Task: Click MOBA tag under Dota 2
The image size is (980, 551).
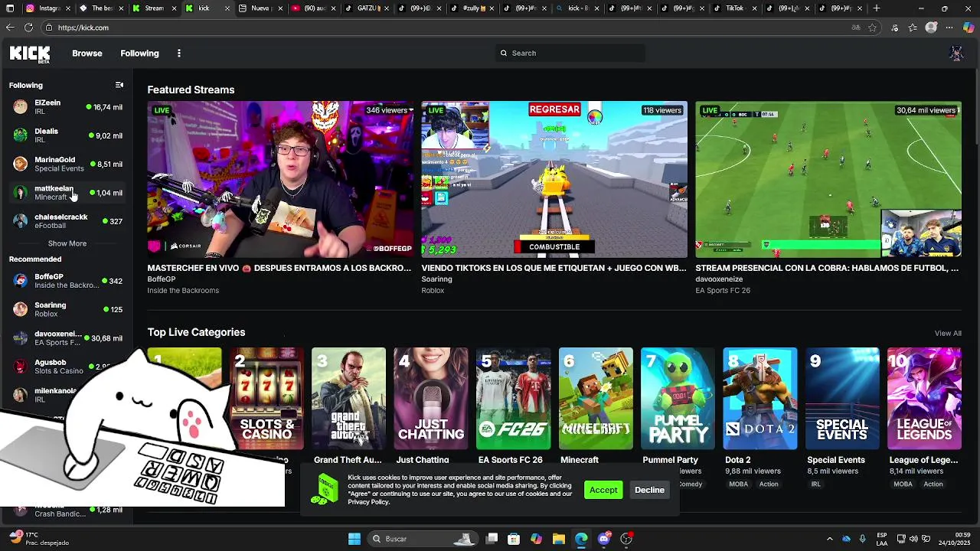Action: click(739, 484)
